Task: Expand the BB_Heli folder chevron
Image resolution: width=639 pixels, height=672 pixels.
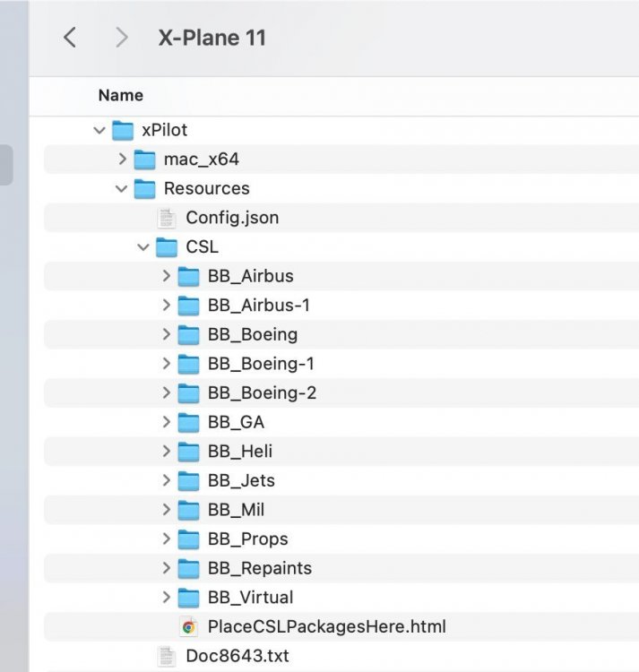Action: [167, 452]
